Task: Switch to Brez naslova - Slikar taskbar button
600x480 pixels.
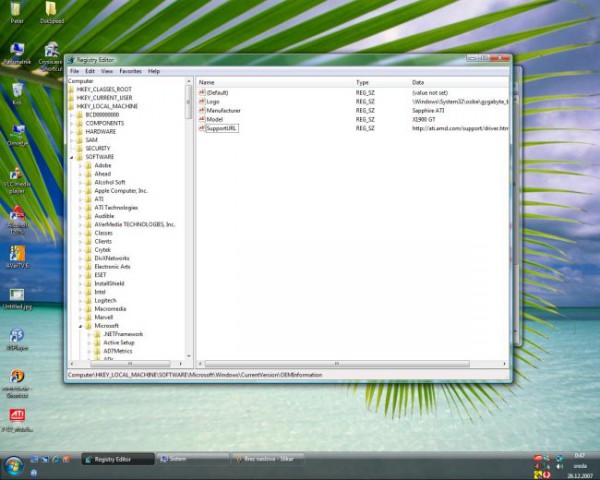Action: pos(268,459)
